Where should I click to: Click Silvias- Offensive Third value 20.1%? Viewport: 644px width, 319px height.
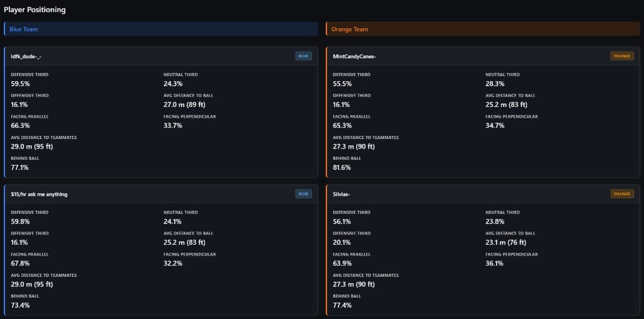click(x=341, y=242)
